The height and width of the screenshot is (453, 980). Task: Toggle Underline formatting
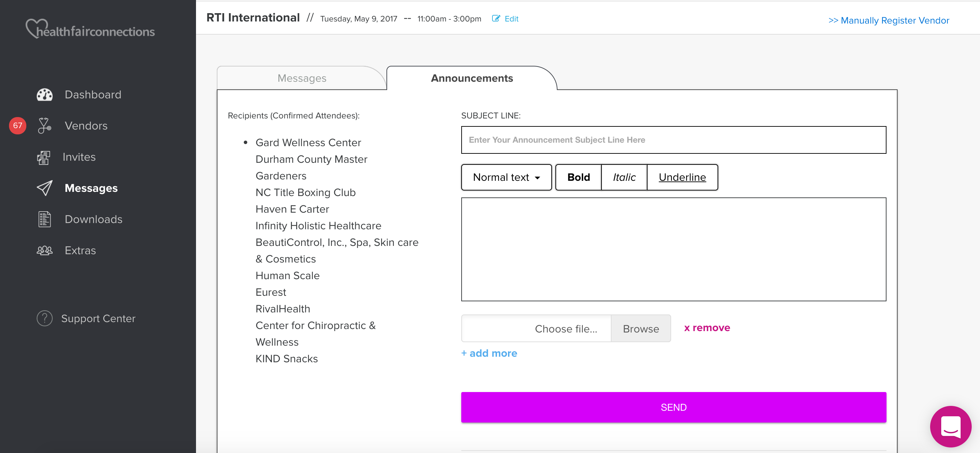(x=682, y=177)
